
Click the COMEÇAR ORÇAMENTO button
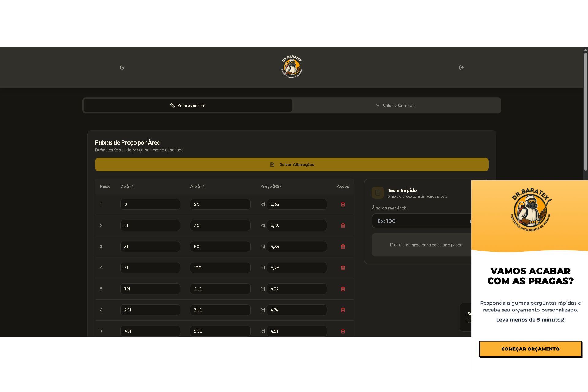click(x=530, y=349)
